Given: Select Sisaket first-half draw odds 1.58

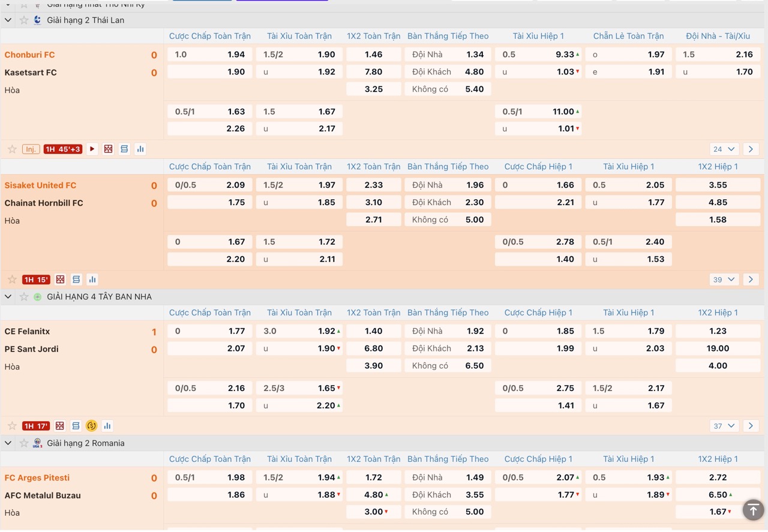Looking at the screenshot, I should 718,220.
